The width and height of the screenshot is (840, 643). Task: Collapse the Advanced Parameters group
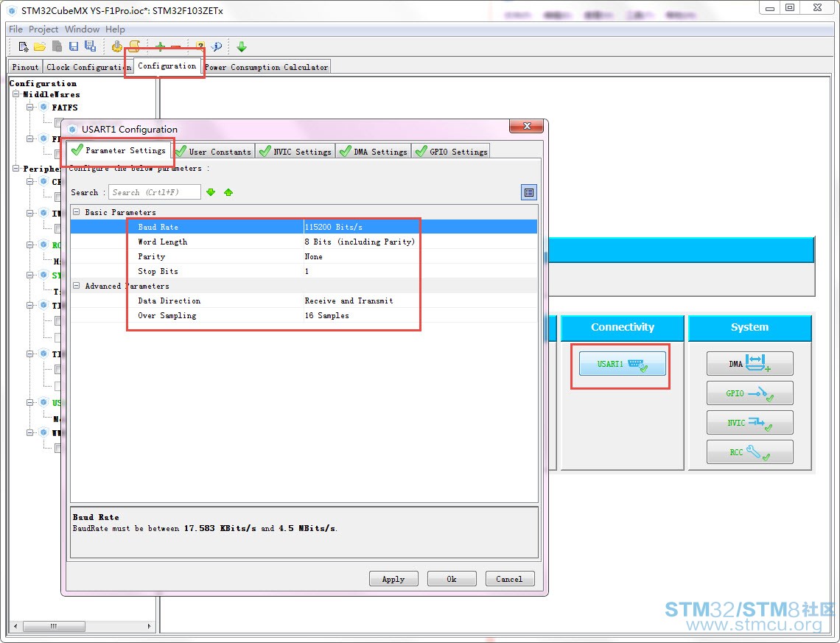pos(77,286)
